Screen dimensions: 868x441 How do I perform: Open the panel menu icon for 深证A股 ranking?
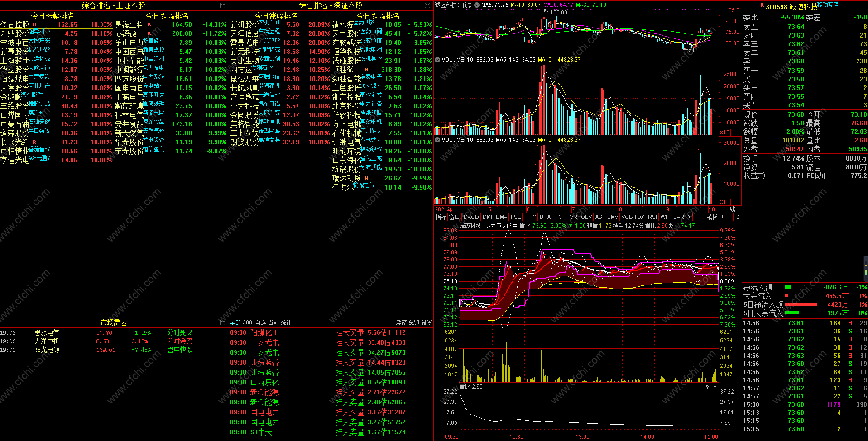(x=427, y=5)
